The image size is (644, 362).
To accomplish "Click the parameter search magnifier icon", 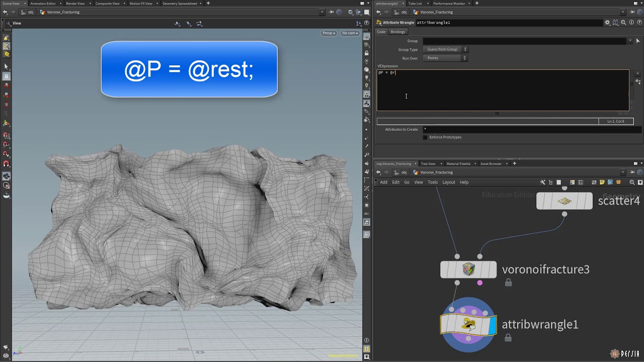I will [623, 23].
